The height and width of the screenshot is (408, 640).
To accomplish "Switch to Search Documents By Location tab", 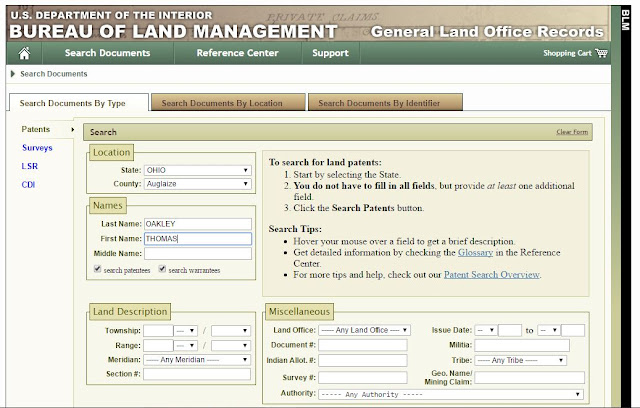I will (228, 102).
